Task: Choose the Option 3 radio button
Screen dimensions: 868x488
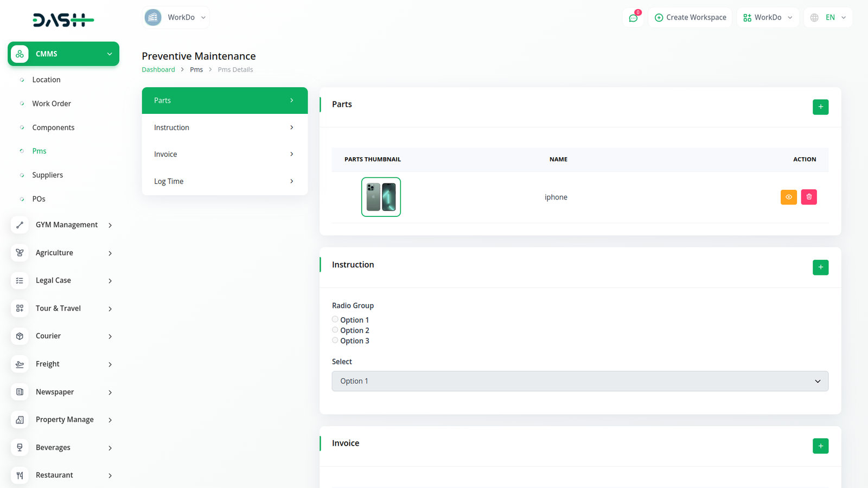Action: tap(335, 340)
